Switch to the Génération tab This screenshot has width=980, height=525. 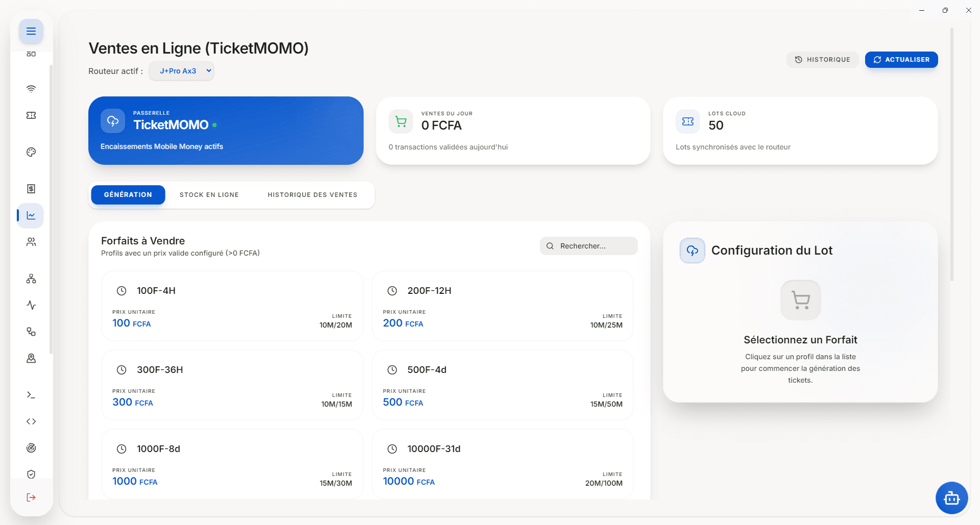128,195
